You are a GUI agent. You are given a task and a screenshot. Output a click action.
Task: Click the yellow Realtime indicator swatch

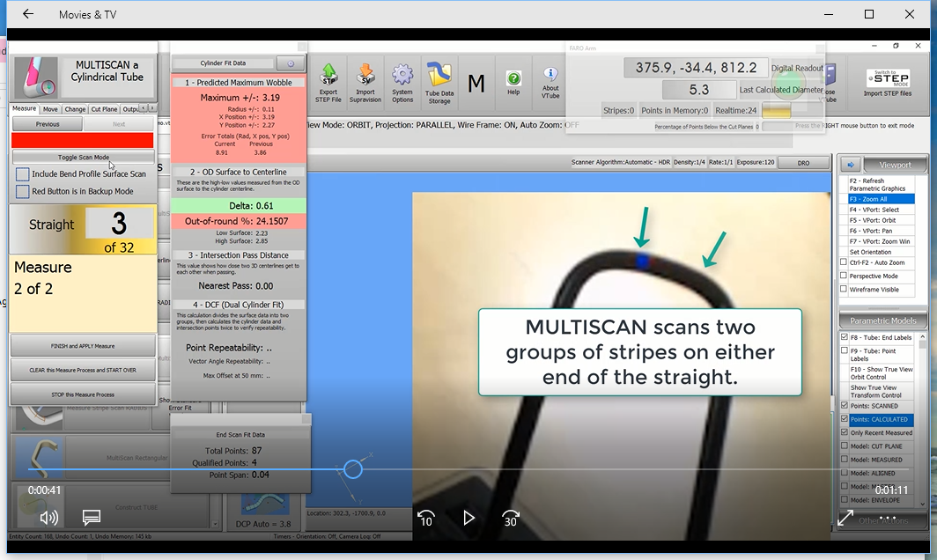[x=776, y=111]
